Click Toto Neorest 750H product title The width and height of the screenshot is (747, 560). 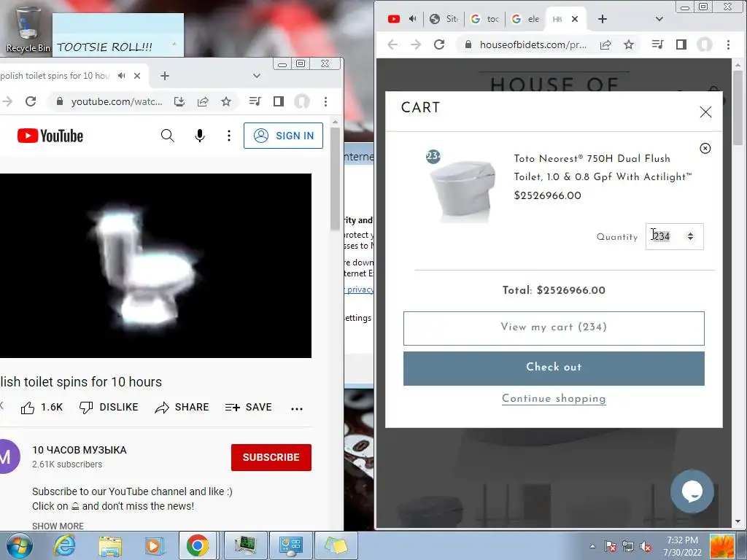(602, 167)
